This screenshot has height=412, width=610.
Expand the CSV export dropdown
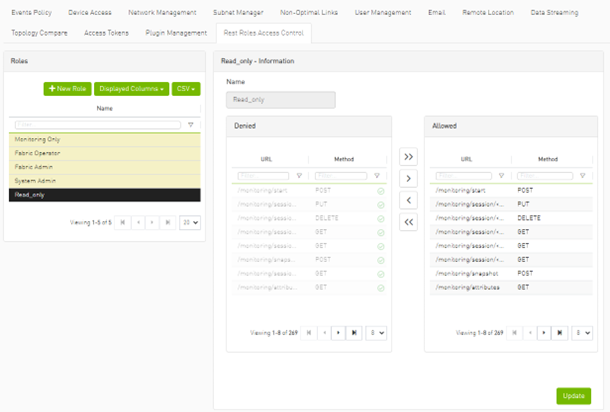point(186,89)
